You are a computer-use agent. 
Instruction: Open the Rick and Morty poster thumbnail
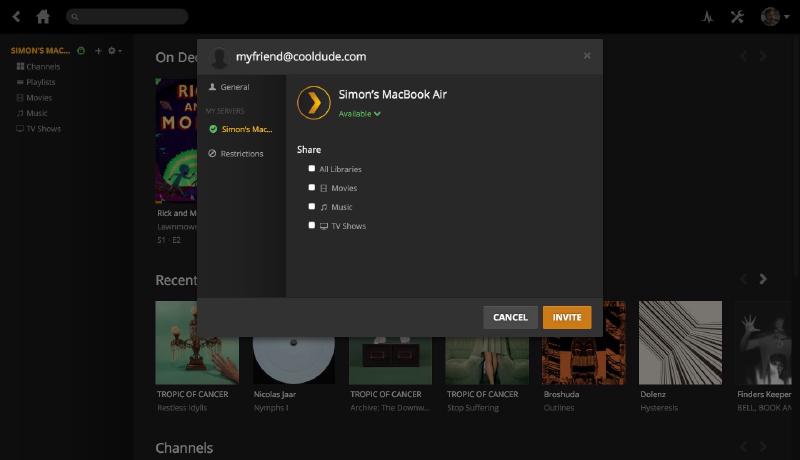(x=176, y=141)
